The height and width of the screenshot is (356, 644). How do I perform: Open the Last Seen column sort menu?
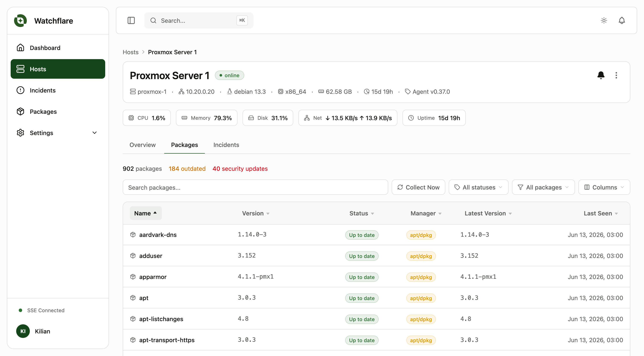601,213
